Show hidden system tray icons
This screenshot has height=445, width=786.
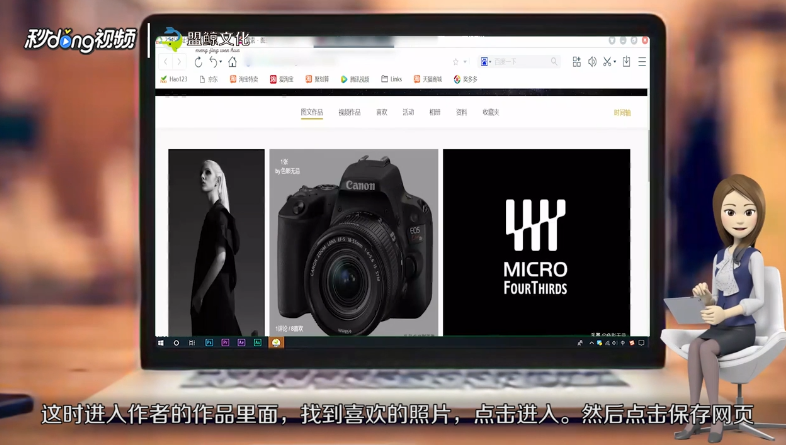[591, 343]
